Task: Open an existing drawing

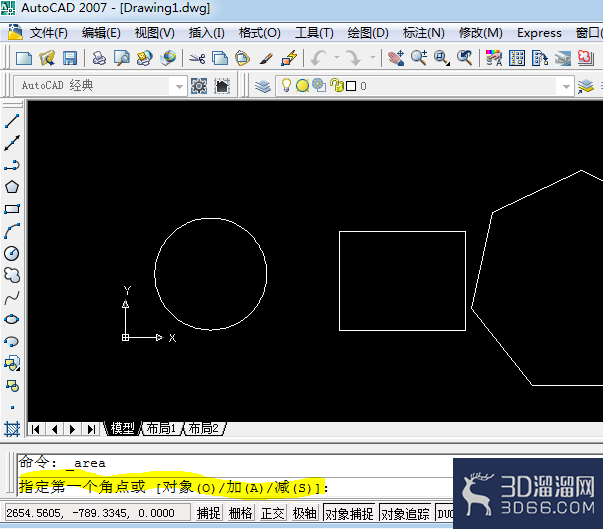Action: [x=47, y=58]
